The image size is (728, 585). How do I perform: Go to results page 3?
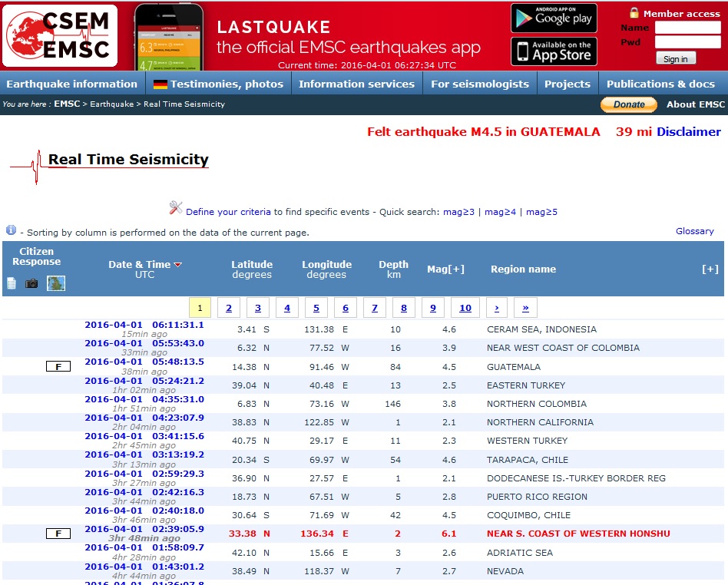point(258,308)
